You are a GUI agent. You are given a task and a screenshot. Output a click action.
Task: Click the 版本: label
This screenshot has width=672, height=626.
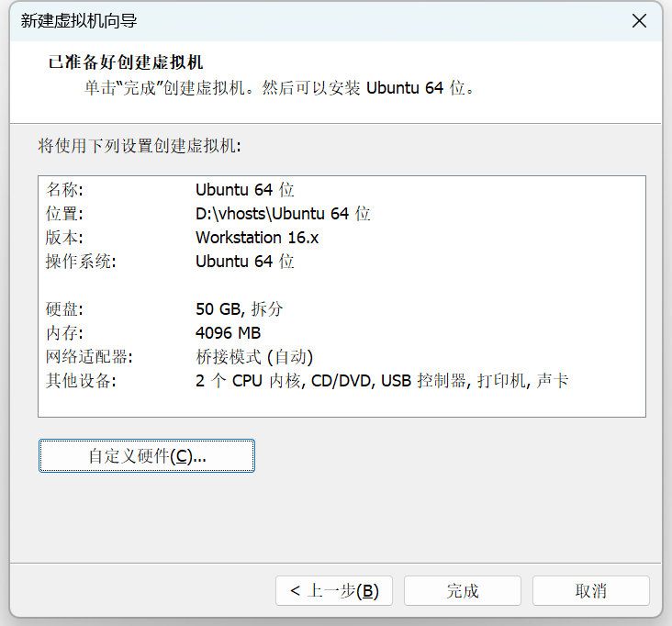[x=64, y=238]
